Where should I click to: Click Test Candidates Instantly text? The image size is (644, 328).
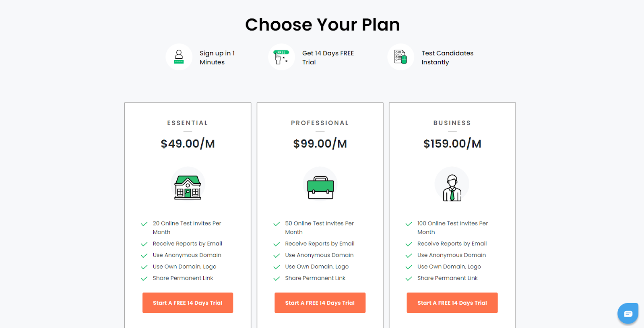point(447,57)
